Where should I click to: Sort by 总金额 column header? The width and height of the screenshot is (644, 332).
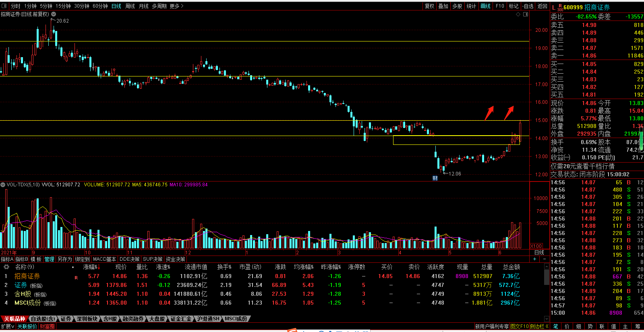click(x=511, y=267)
